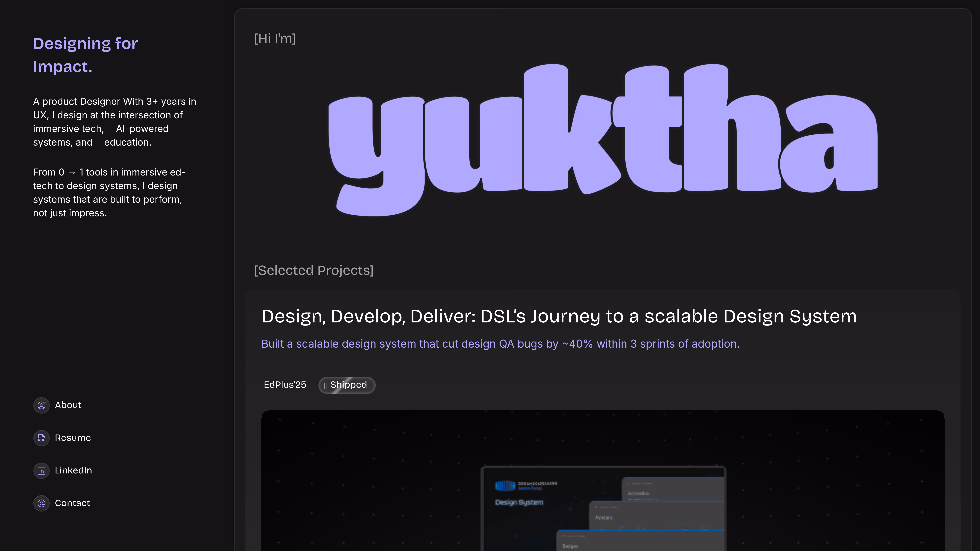
Task: Click the [Selected Projects] heading
Action: pos(314,270)
